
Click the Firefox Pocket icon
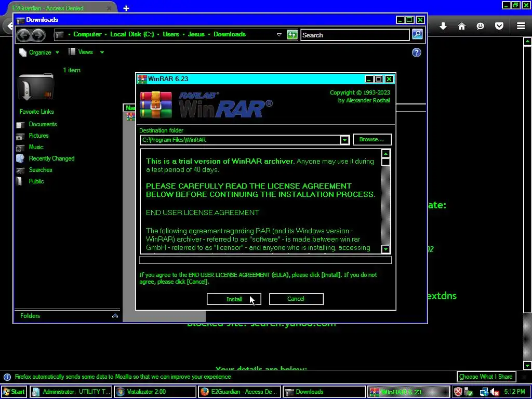[499, 26]
